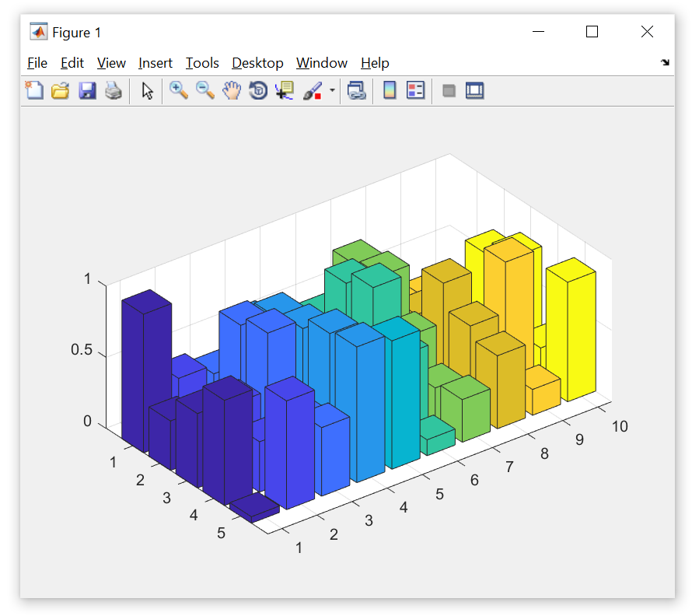Save the figure with the floppy disk icon

click(87, 90)
